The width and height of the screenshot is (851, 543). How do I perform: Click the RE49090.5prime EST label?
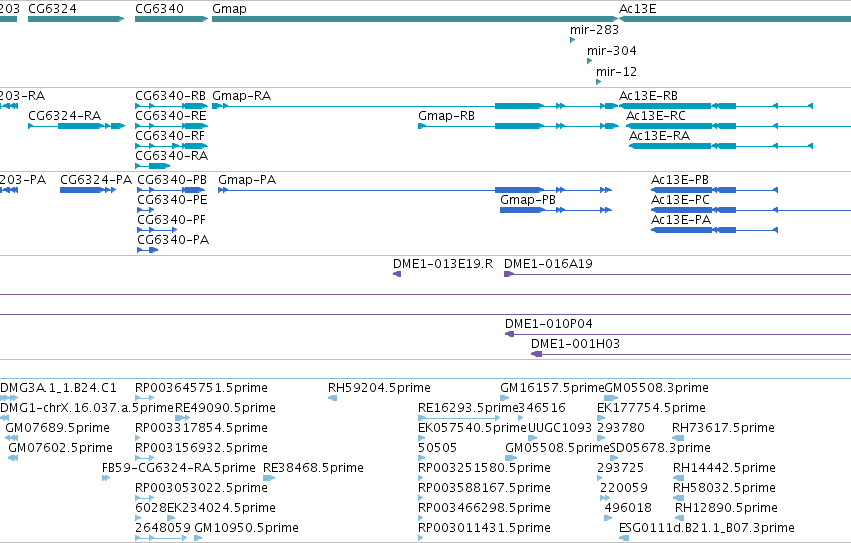pyautogui.click(x=225, y=408)
